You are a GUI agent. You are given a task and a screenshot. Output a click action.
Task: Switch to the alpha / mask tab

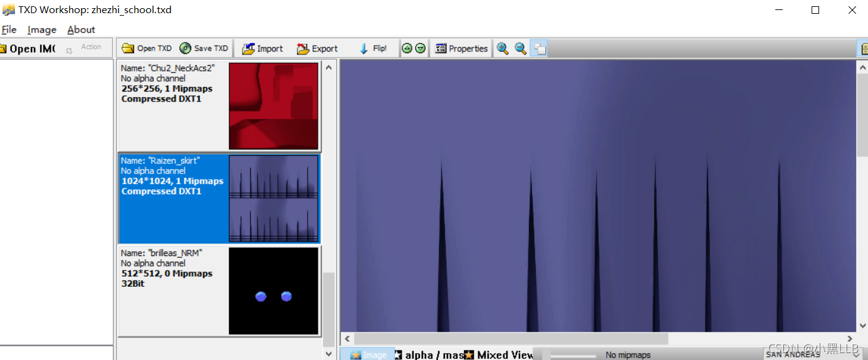(429, 355)
